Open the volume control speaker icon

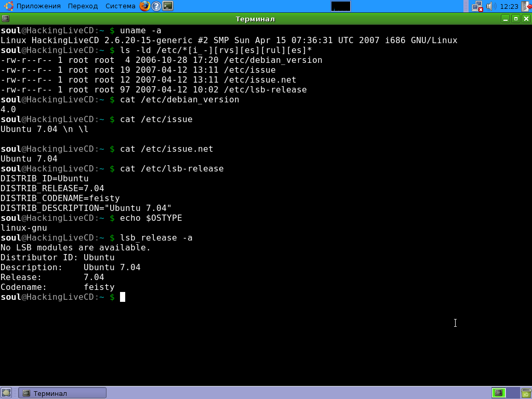[490, 6]
